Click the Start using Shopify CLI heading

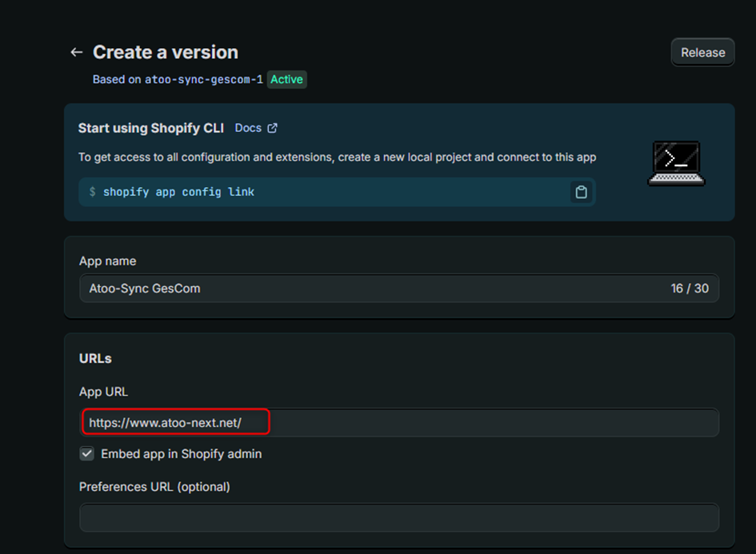coord(151,128)
